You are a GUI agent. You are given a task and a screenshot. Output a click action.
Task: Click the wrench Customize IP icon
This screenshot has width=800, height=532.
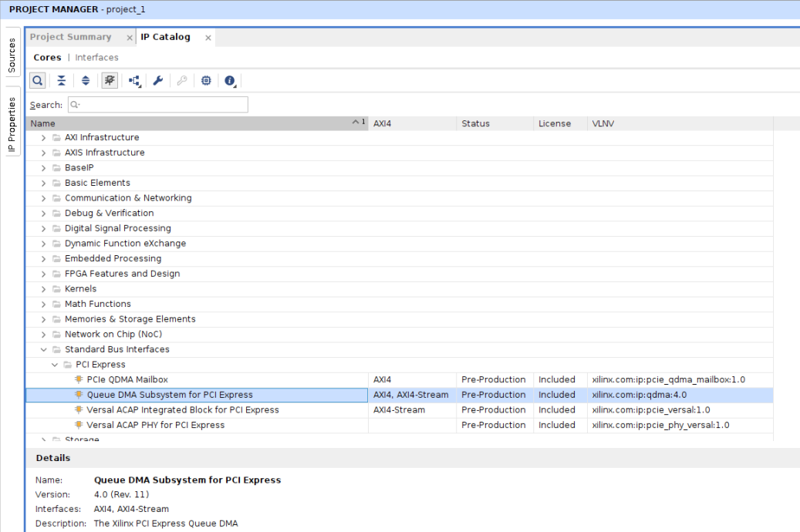[x=157, y=81]
